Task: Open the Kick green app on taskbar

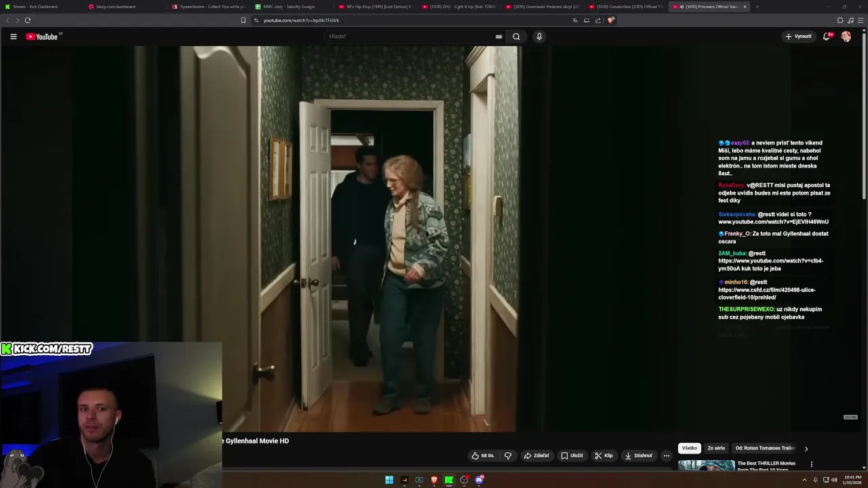Action: coord(449,480)
